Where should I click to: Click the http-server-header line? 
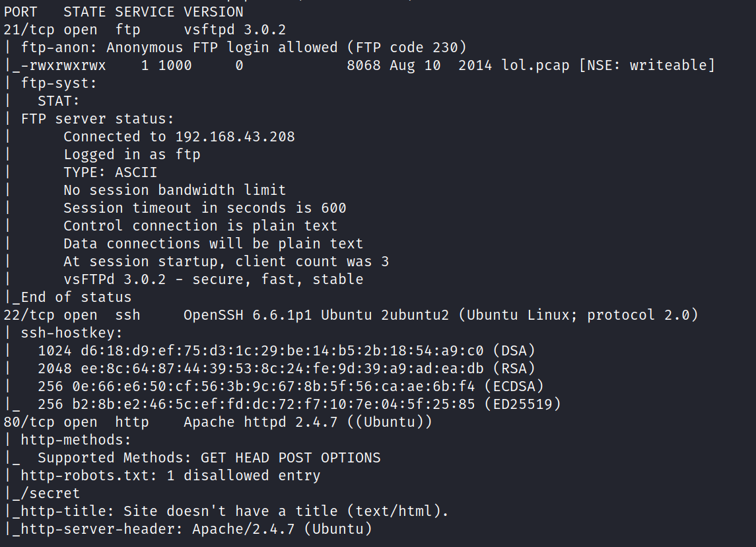[x=195, y=529]
